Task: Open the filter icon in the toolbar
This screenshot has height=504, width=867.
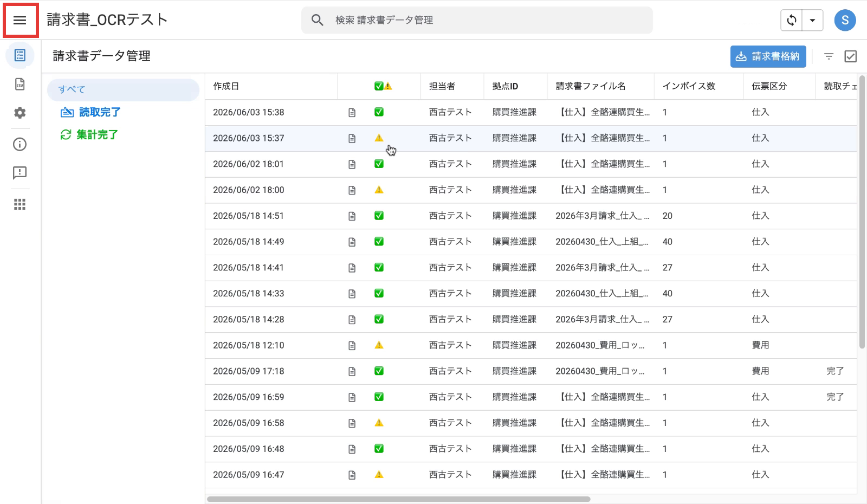Action: (x=829, y=56)
